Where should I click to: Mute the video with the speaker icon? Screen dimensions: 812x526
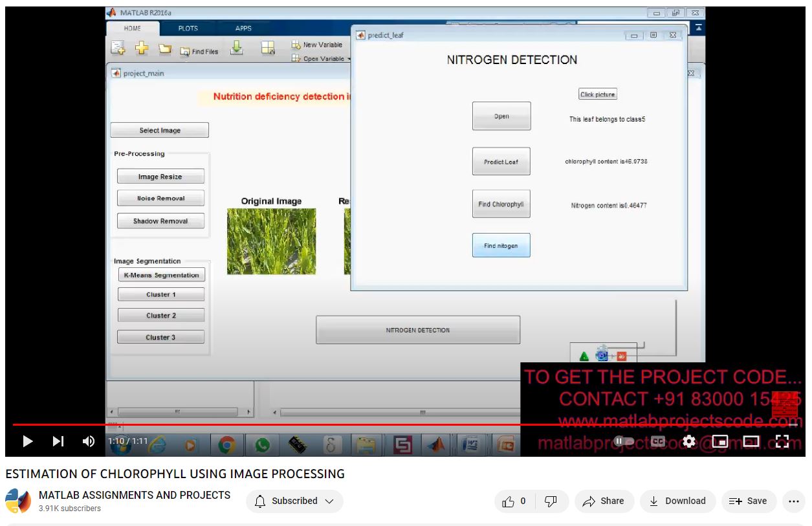89,441
